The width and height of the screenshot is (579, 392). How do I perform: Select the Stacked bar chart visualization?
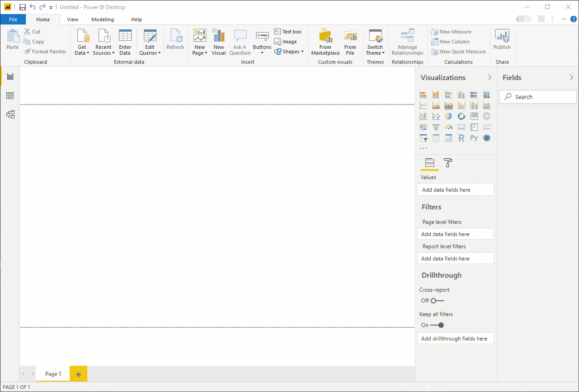pyautogui.click(x=423, y=94)
